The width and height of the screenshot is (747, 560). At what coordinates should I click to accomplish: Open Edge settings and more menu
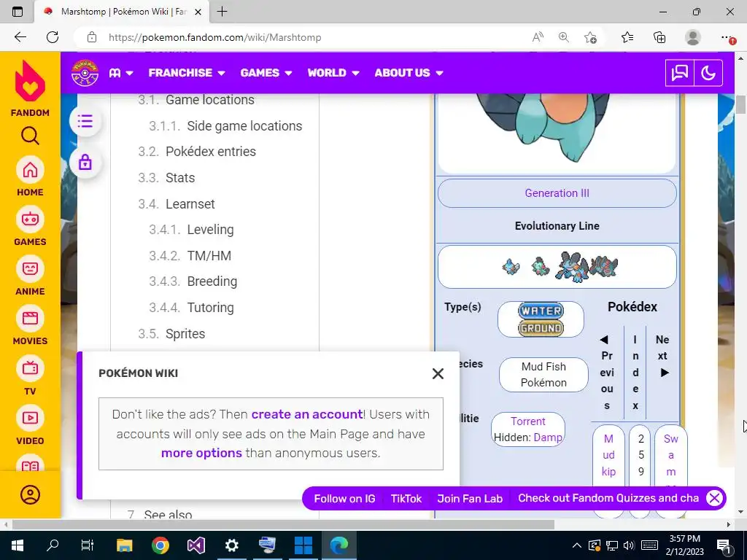tap(727, 37)
